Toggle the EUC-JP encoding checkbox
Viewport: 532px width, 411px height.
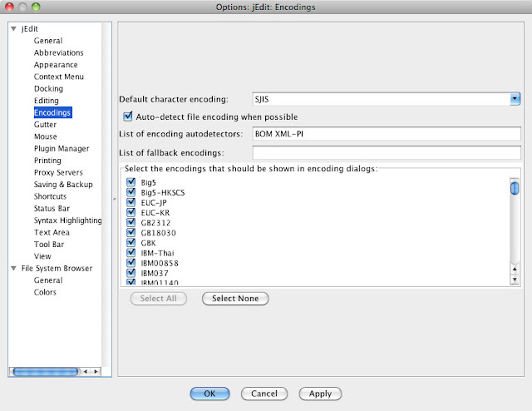(x=131, y=202)
